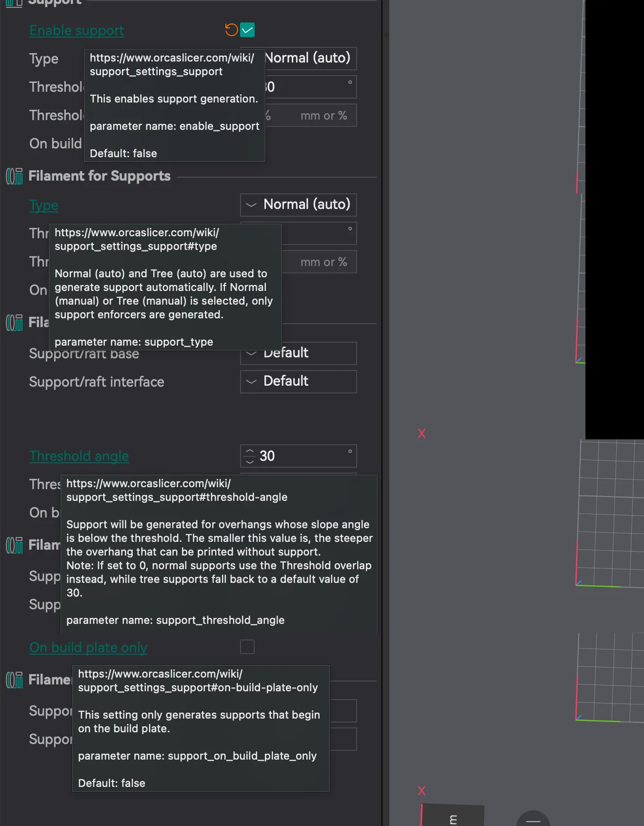Click the orange reset arrow beside Enable support
This screenshot has height=826, width=644.
click(x=231, y=30)
